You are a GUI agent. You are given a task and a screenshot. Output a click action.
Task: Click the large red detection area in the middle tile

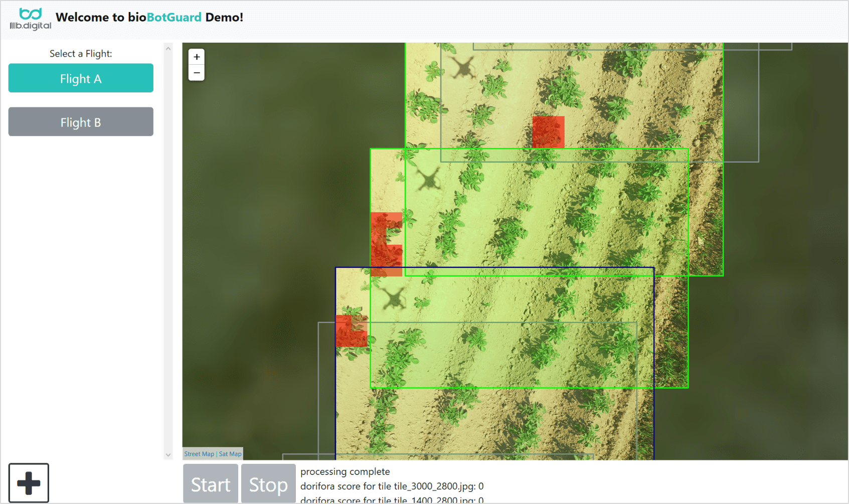click(x=386, y=244)
